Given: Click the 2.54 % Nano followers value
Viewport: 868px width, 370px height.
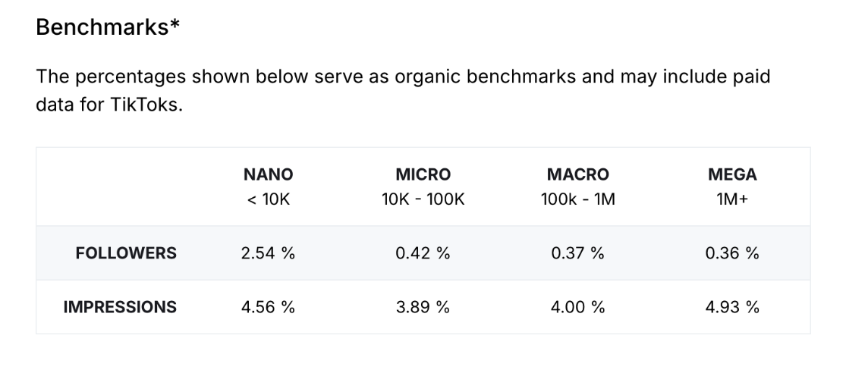Looking at the screenshot, I should 268,253.
